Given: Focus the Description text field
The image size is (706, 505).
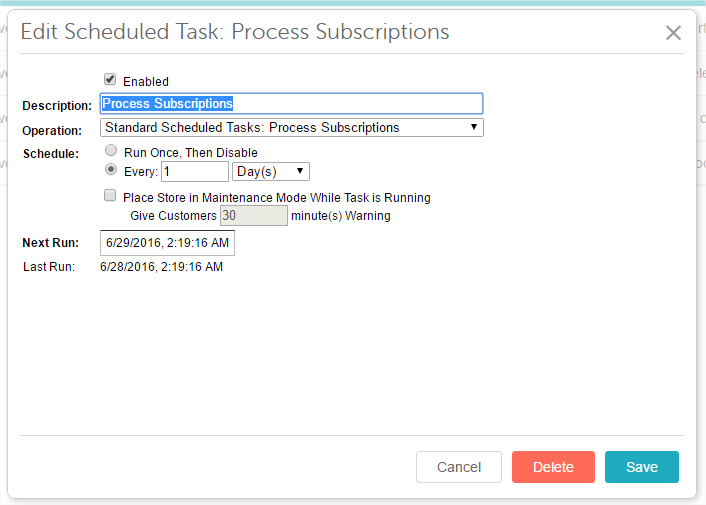Looking at the screenshot, I should [x=291, y=104].
